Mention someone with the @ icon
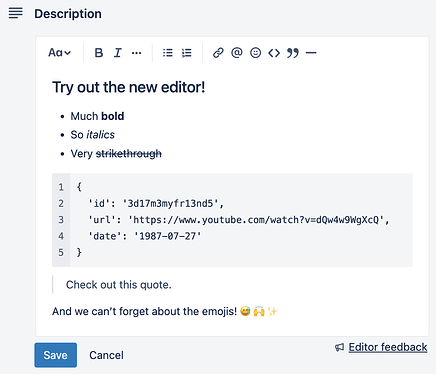 click(237, 53)
